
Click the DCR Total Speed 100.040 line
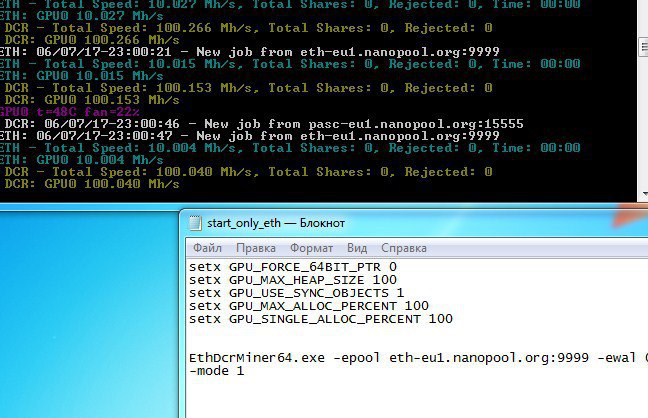(248, 172)
